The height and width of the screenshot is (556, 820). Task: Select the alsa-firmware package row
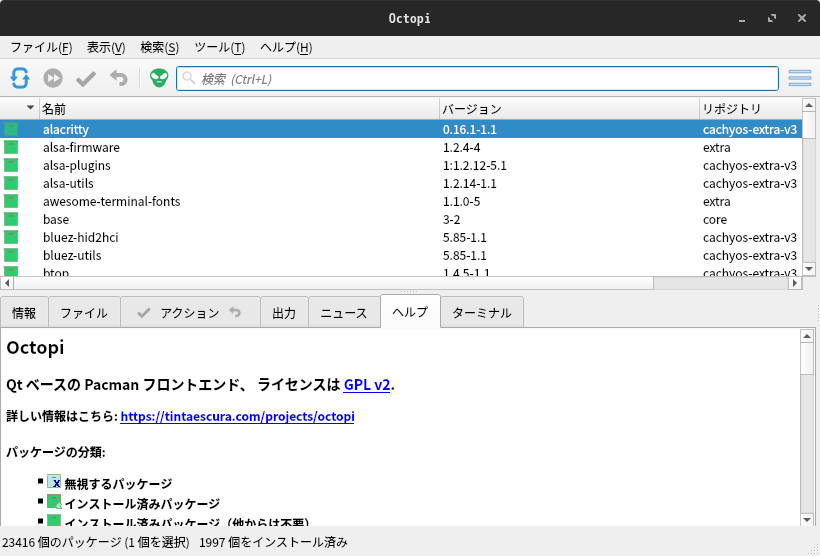coord(401,147)
